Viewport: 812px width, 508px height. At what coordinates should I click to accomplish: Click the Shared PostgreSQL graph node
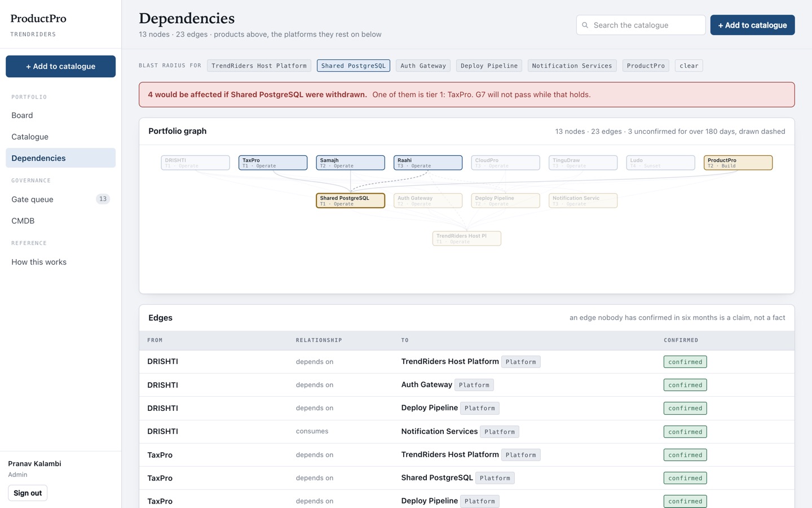[350, 200]
